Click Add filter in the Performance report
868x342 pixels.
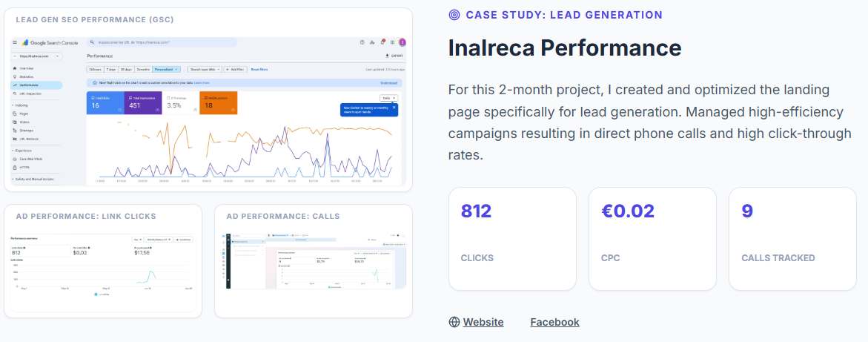pos(235,69)
